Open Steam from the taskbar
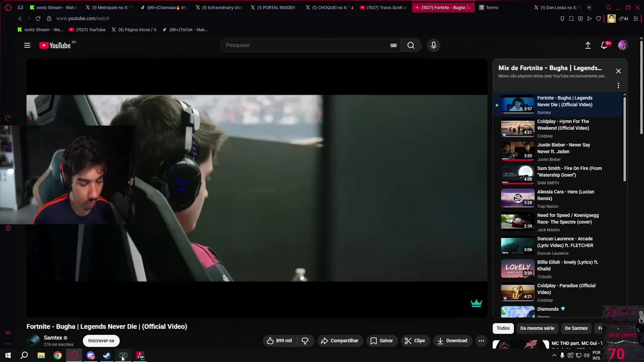The width and height of the screenshot is (644, 362). click(107, 355)
